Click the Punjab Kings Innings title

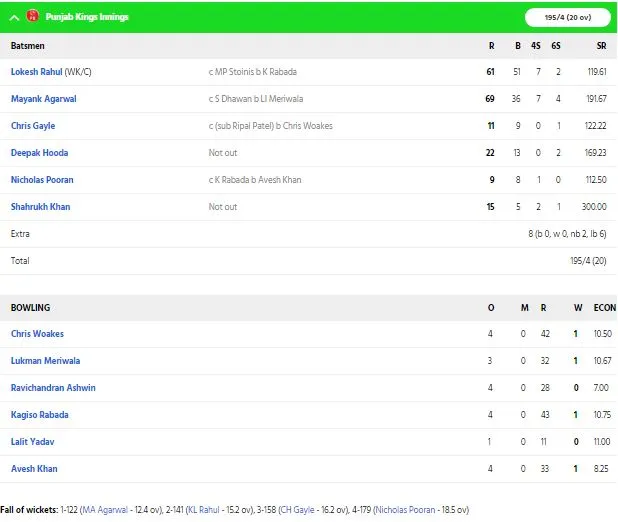tap(87, 17)
